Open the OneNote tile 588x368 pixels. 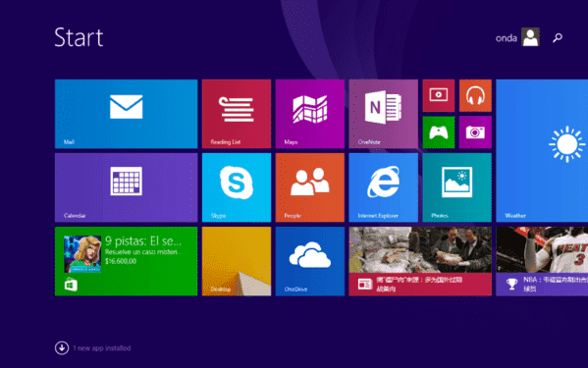(x=383, y=114)
